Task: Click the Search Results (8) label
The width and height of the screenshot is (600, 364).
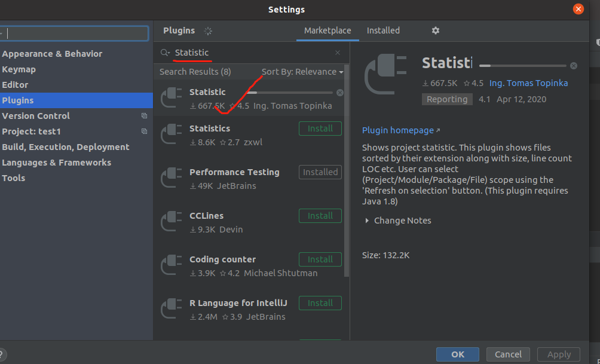Action: click(195, 72)
